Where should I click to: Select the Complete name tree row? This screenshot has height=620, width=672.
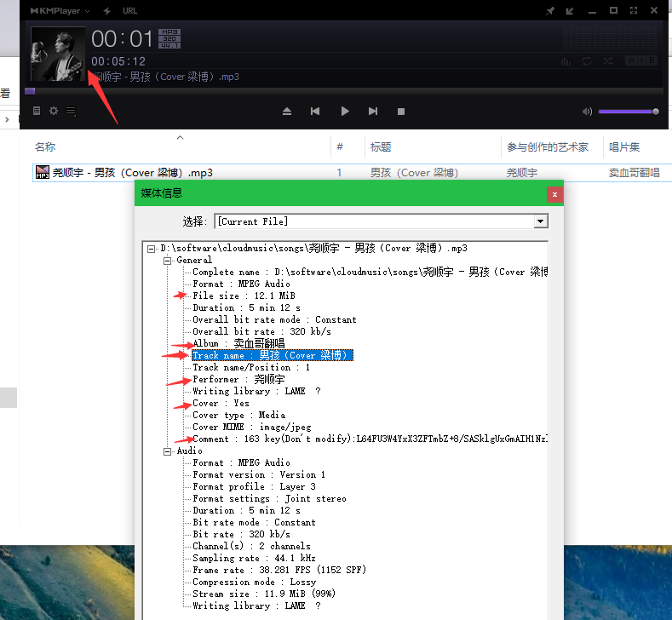[370, 272]
